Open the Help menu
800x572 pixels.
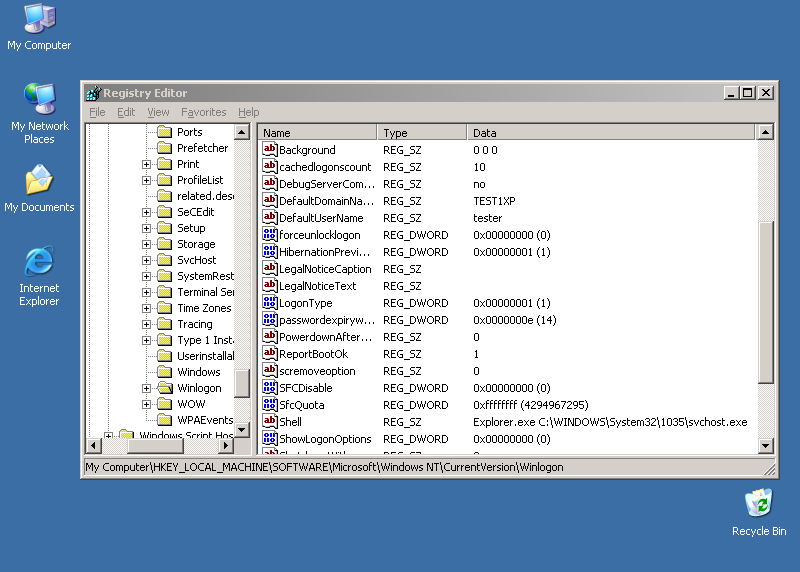[248, 112]
